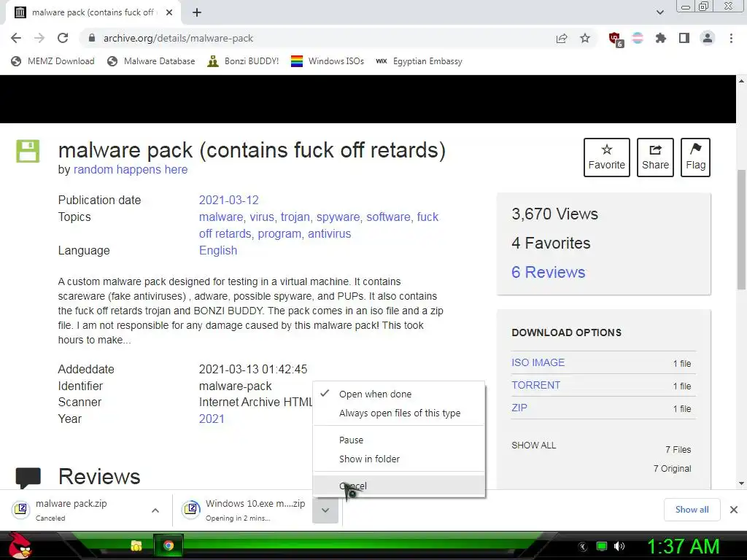The width and height of the screenshot is (747, 560).
Task: Click the green floppy disk software icon
Action: point(28,151)
